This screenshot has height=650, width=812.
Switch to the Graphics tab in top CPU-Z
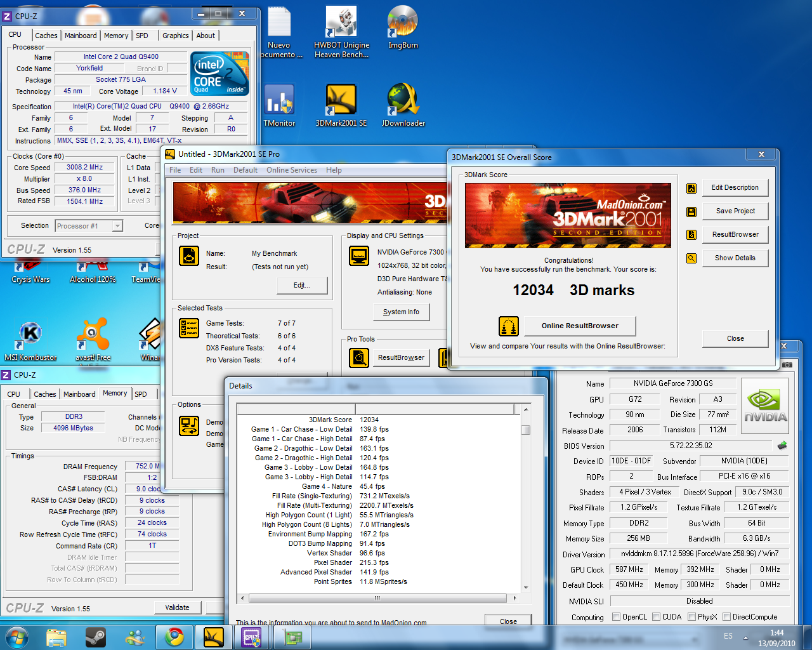pos(175,36)
